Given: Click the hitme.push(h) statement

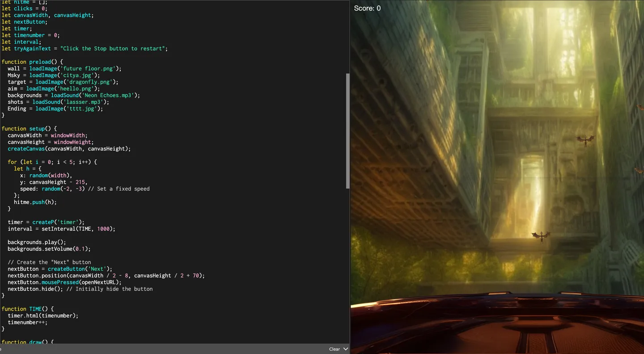Looking at the screenshot, I should [x=35, y=202].
